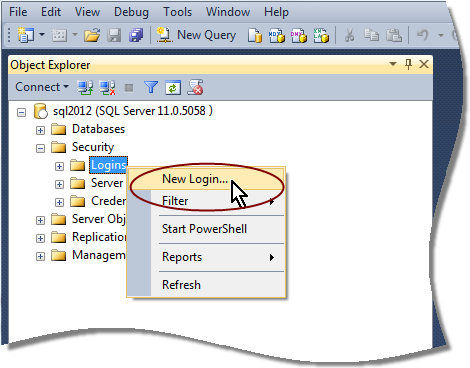This screenshot has height=368, width=470.
Task: Click the Analysis Services MDX Query icon
Action: pos(277,35)
